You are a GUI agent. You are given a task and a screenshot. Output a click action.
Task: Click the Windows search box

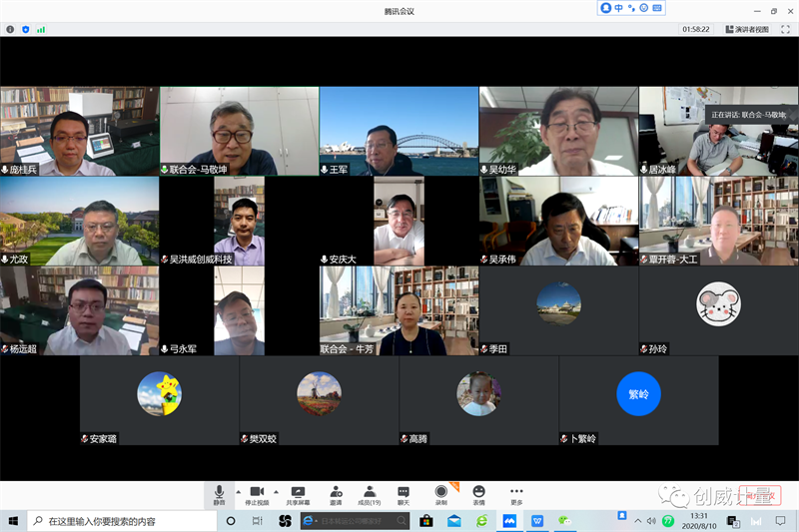tap(120, 521)
